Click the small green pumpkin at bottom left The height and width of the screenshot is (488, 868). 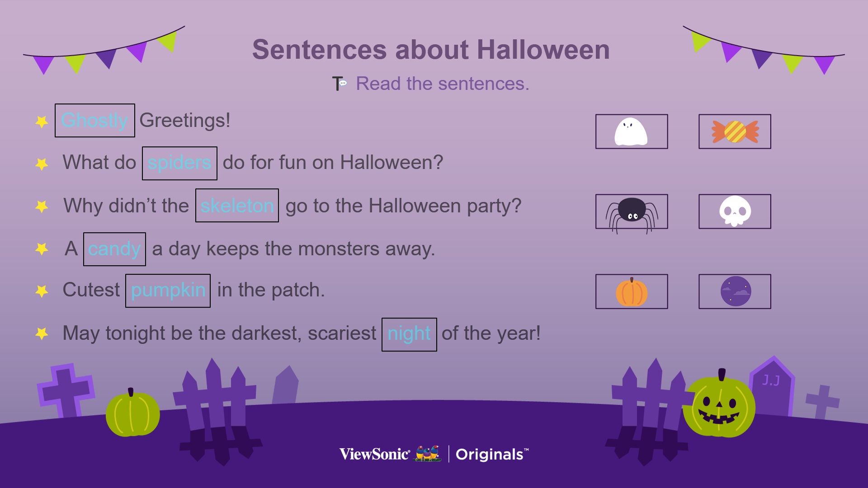[x=132, y=412]
